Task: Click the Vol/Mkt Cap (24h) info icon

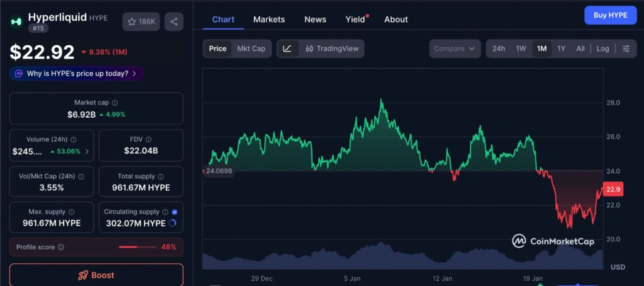Action: coord(81,176)
